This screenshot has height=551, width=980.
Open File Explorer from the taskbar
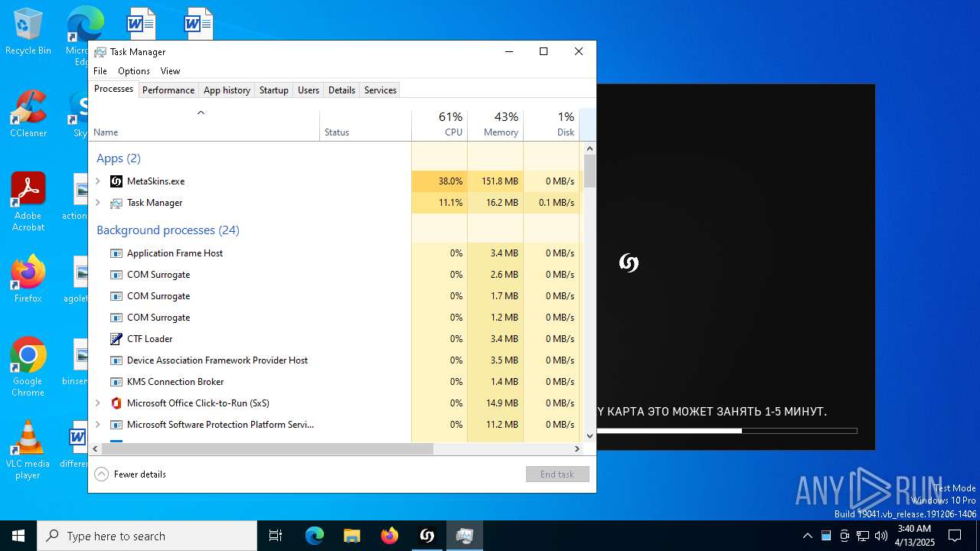pos(351,536)
